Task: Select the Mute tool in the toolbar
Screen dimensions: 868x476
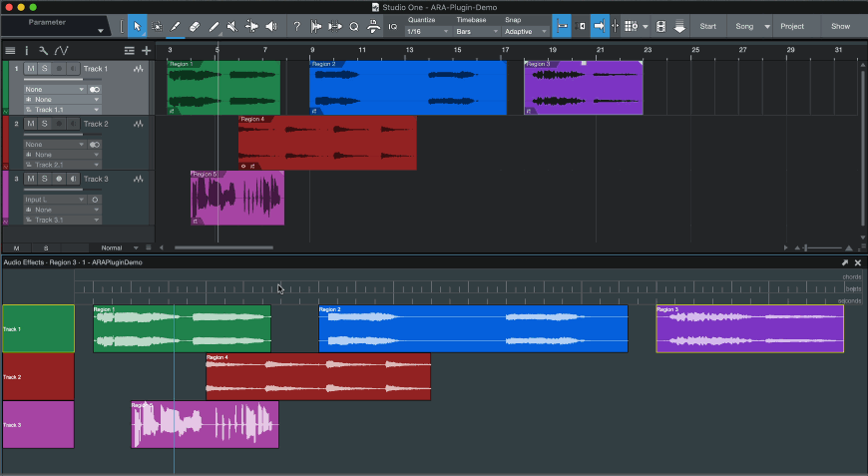Action: tap(232, 26)
